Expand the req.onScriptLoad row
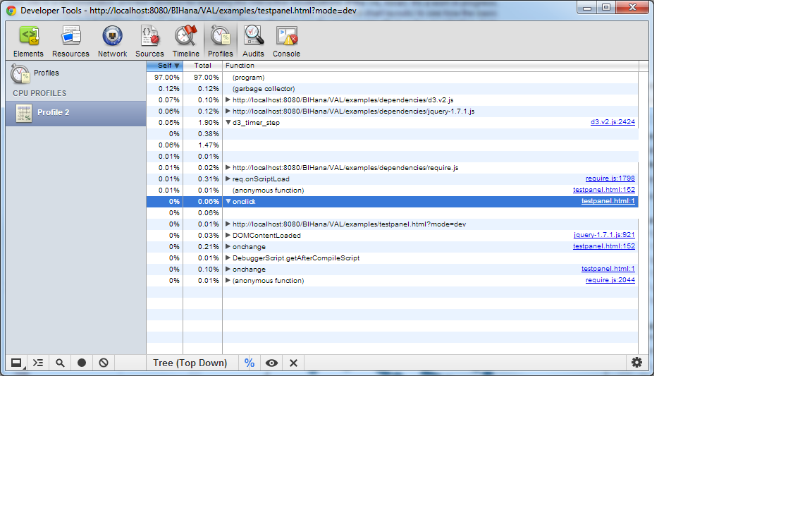Viewport: 812px width, 508px height. [228, 179]
